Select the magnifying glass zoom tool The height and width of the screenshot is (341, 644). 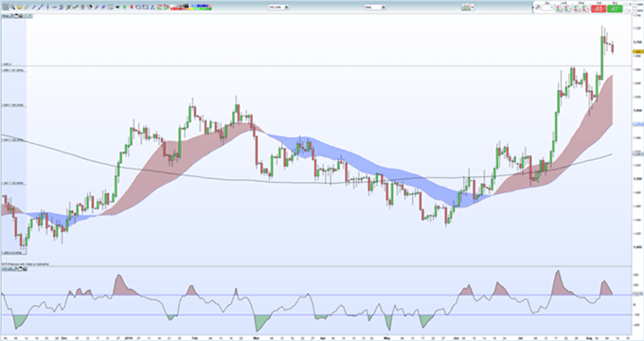pyautogui.click(x=12, y=7)
